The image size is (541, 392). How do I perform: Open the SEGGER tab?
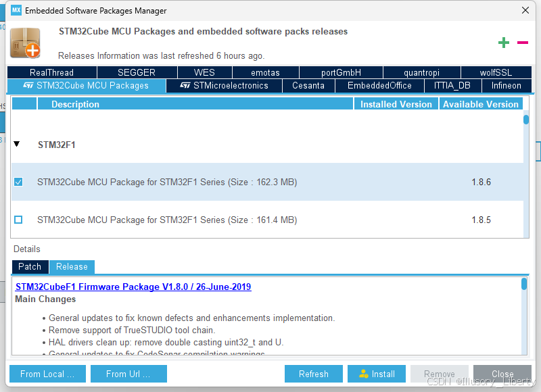[x=137, y=72]
